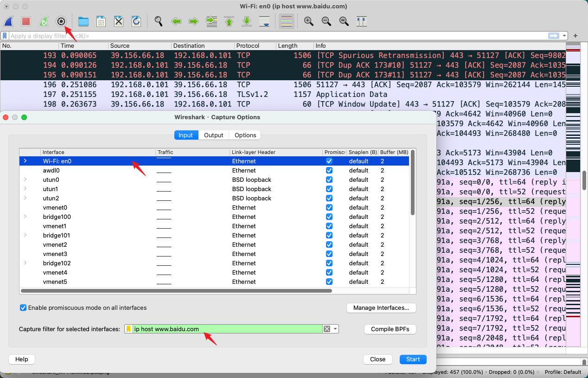
Task: Toggle promiscuous checkbox for bridge101
Action: [x=329, y=235]
